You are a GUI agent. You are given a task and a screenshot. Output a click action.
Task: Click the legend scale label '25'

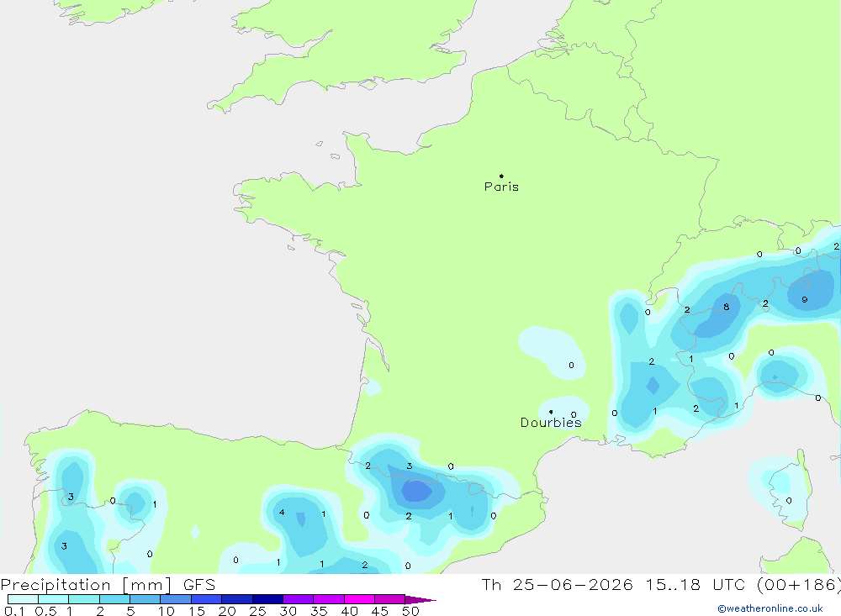coord(258,611)
